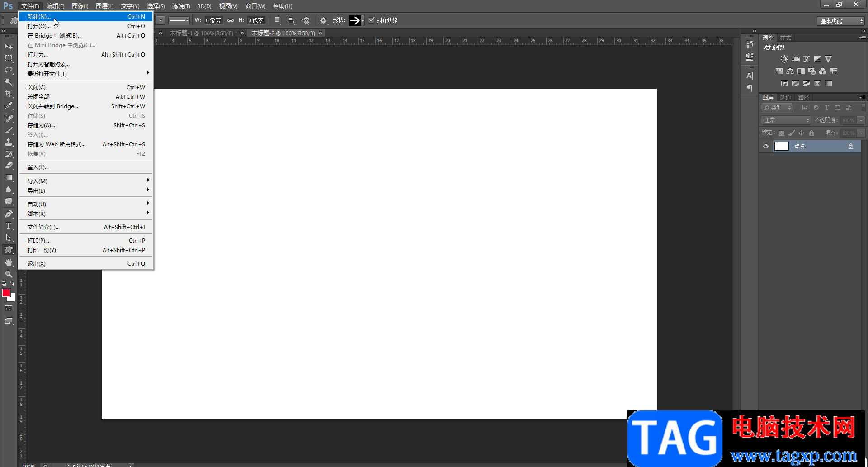Viewport: 868px width, 467px height.
Task: Select the Lasso tool
Action: [9, 70]
